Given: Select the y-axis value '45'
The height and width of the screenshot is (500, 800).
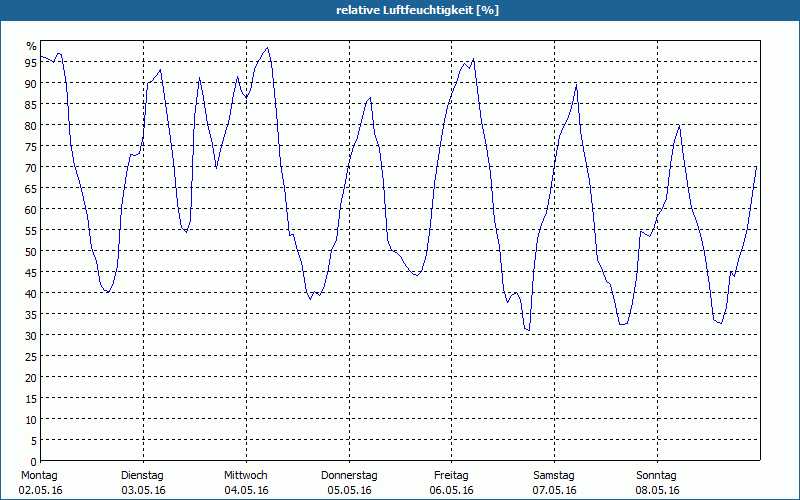Looking at the screenshot, I should pos(32,272).
